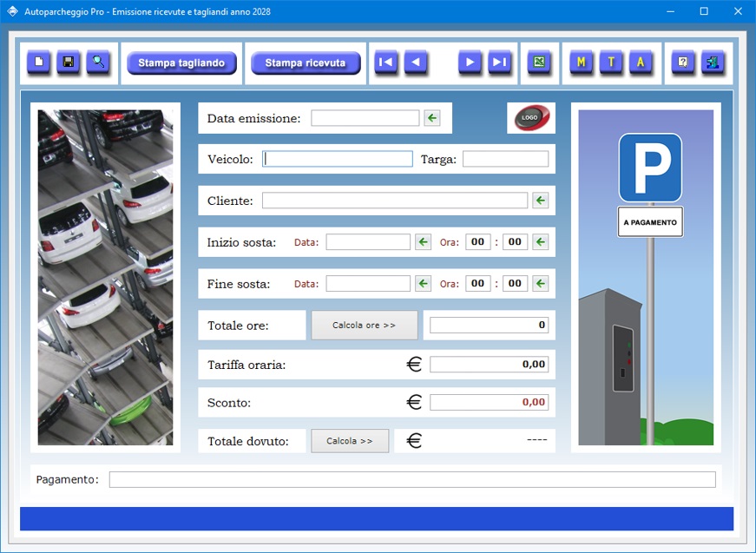Click the Data emissione input field
This screenshot has width=756, height=553.
pyautogui.click(x=365, y=118)
